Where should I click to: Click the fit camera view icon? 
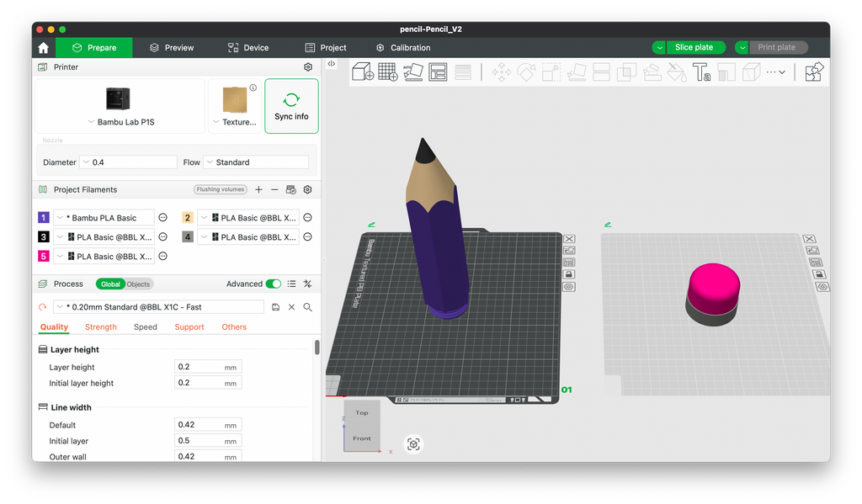[x=413, y=444]
